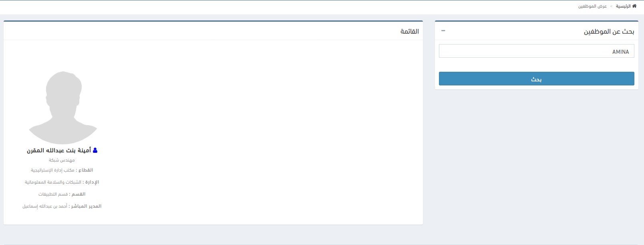Click the بحث عن الموظفين panel title

609,31
